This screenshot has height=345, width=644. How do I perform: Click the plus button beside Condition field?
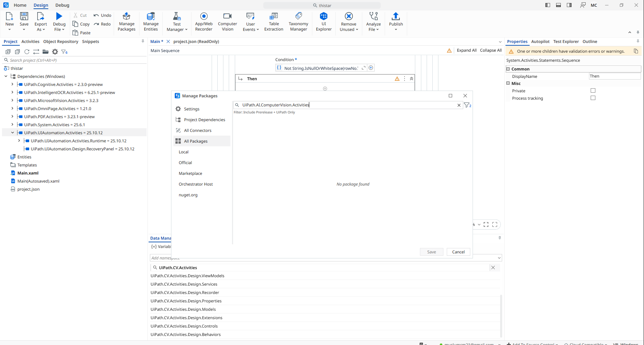click(x=371, y=68)
